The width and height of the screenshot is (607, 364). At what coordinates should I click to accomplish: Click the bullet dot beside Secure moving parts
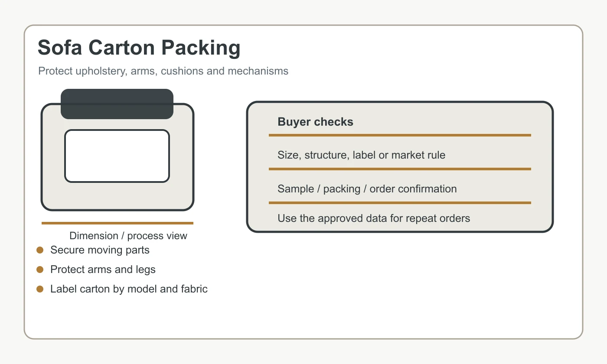[40, 250]
